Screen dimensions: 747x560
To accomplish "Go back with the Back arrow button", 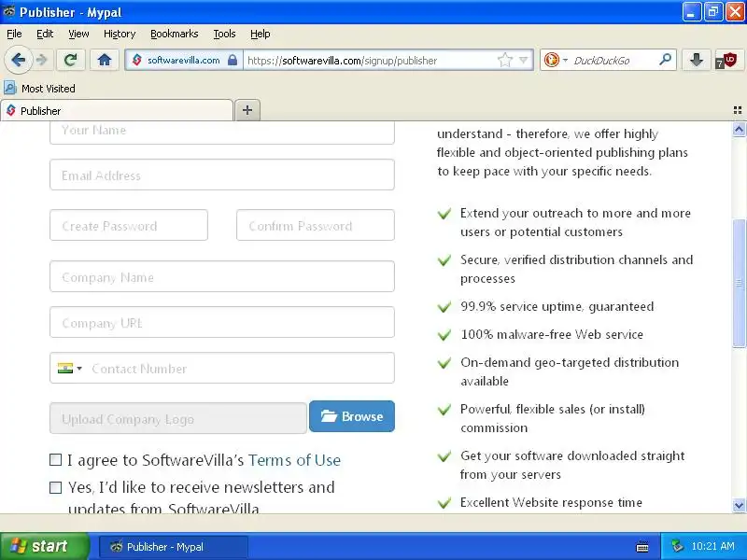I will (18, 60).
